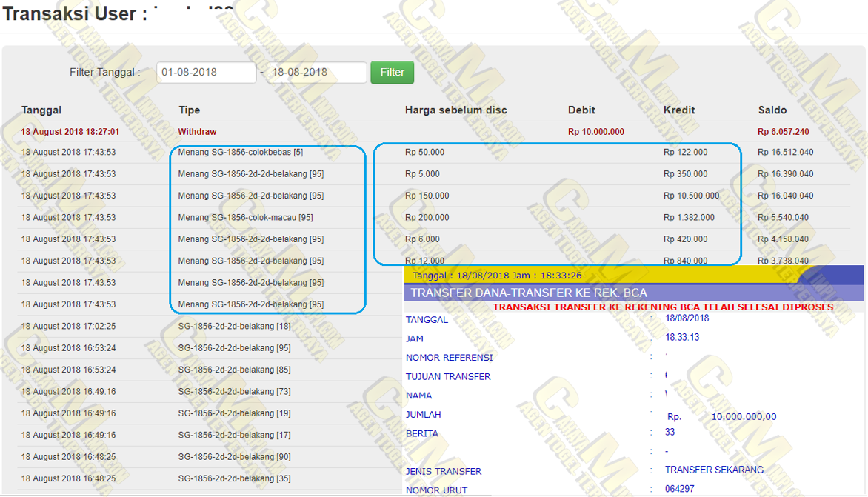Click the Saldo column header
868x497 pixels.
coord(772,110)
